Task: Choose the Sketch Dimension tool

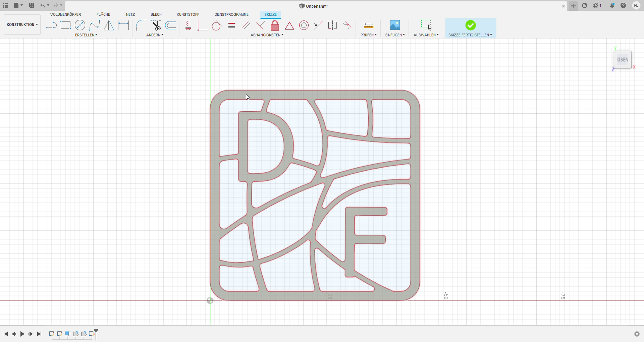Action: tap(123, 25)
